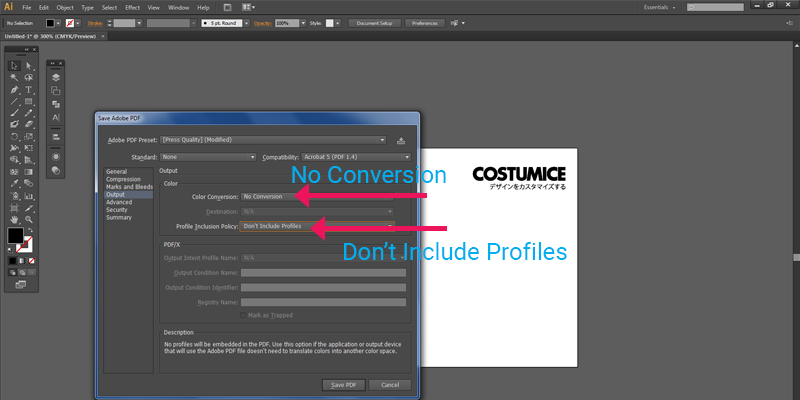
Task: Open the Align panel icon
Action: coord(56,137)
